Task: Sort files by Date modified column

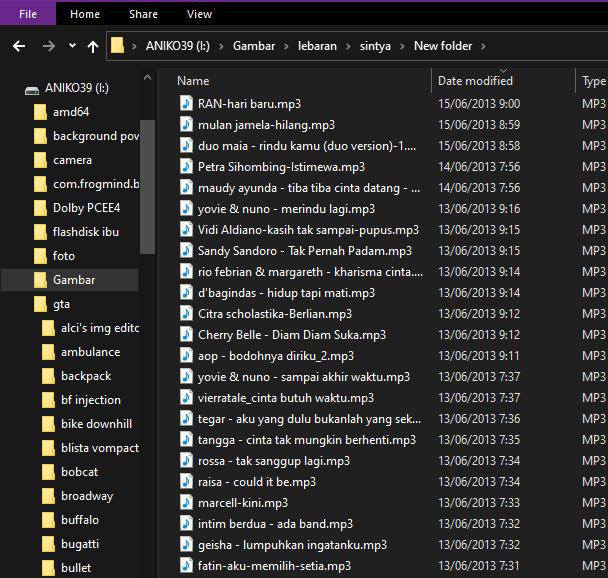Action: 475,81
